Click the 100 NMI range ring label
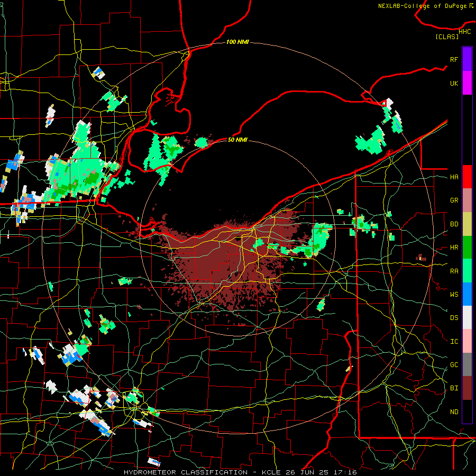 (237, 42)
